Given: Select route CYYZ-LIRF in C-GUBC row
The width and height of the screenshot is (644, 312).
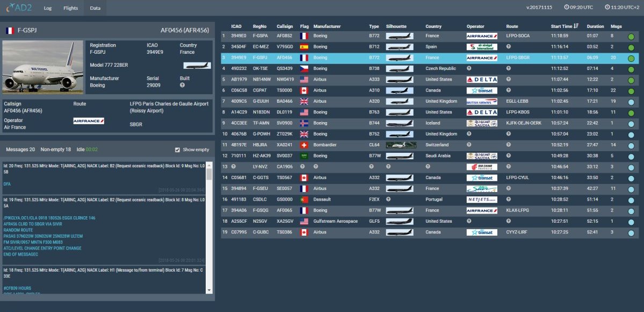Looking at the screenshot, I should click(x=517, y=232).
